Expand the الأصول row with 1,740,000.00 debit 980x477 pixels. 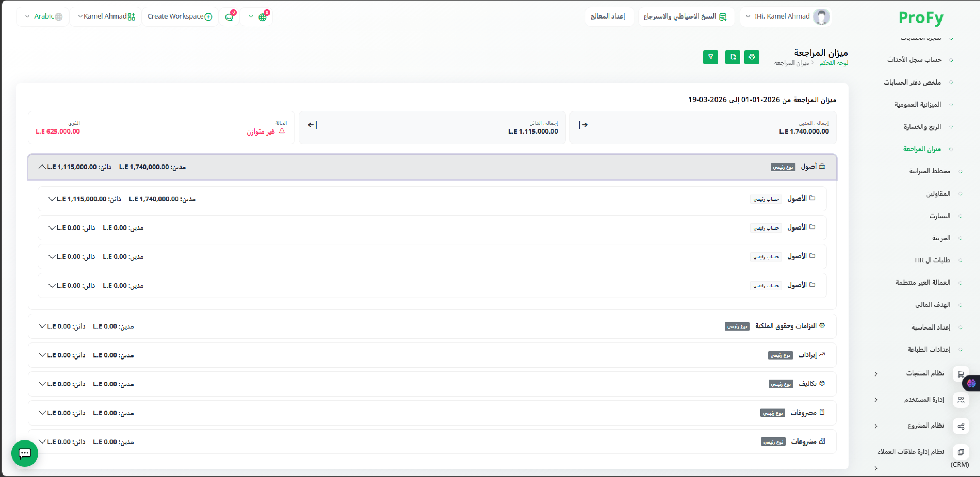[x=432, y=199]
